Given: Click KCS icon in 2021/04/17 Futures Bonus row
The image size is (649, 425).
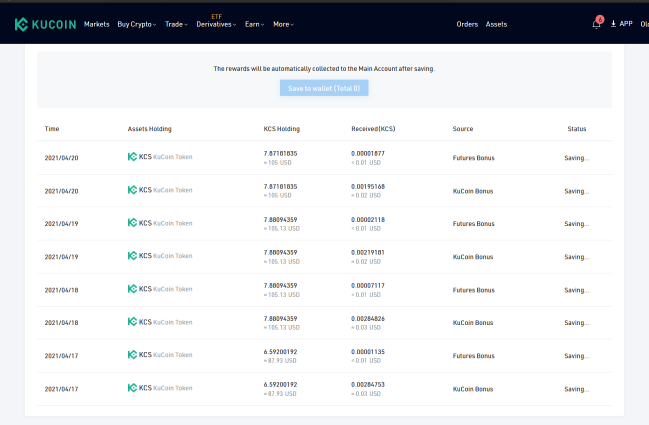Looking at the screenshot, I should tap(132, 355).
